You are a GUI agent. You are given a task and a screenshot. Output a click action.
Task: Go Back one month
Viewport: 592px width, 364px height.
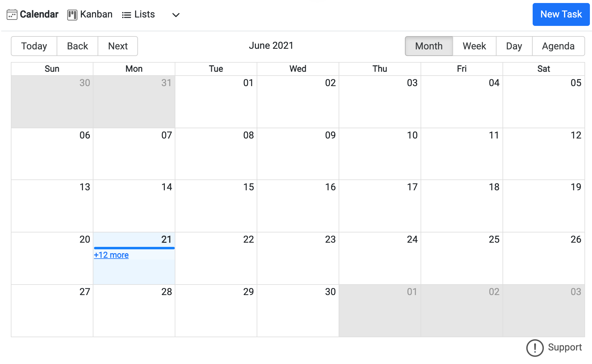tap(77, 46)
